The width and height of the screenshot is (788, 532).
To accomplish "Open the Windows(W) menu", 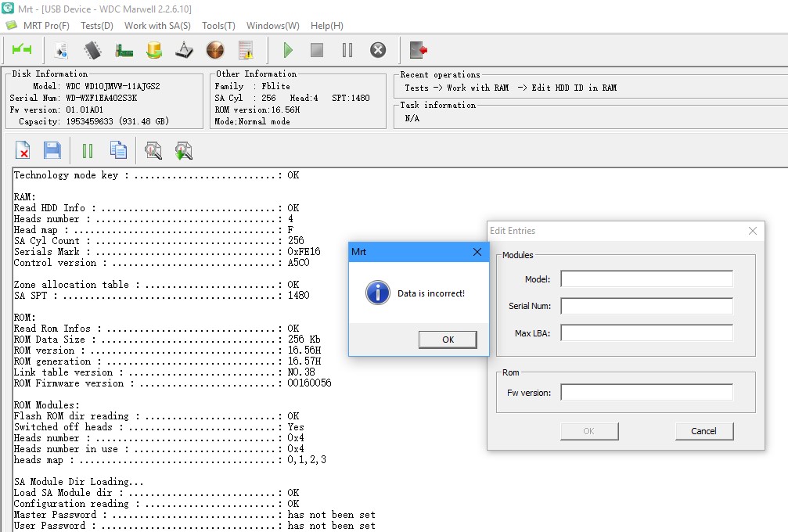I will [273, 26].
